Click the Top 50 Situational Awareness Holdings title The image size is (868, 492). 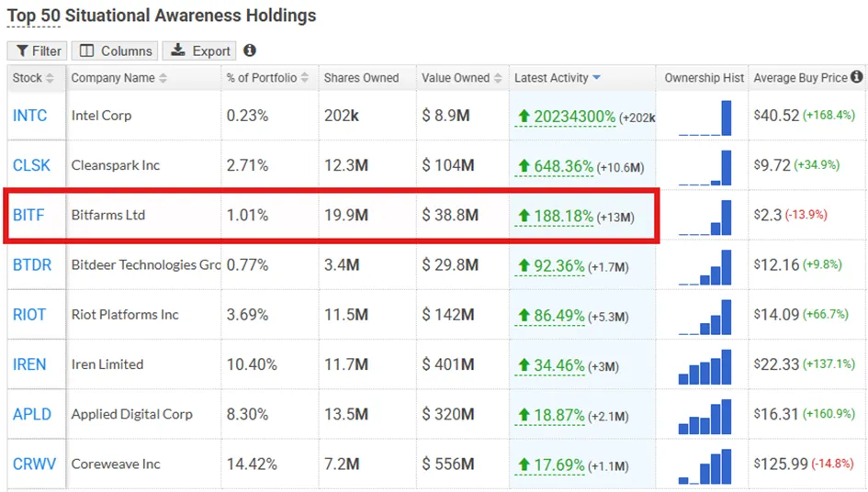tap(162, 16)
